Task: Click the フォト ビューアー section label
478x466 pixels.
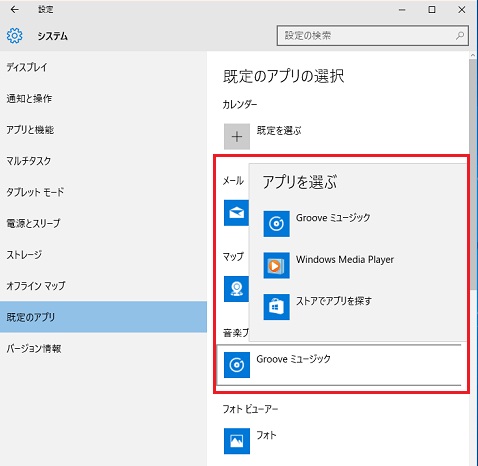Action: click(x=250, y=409)
